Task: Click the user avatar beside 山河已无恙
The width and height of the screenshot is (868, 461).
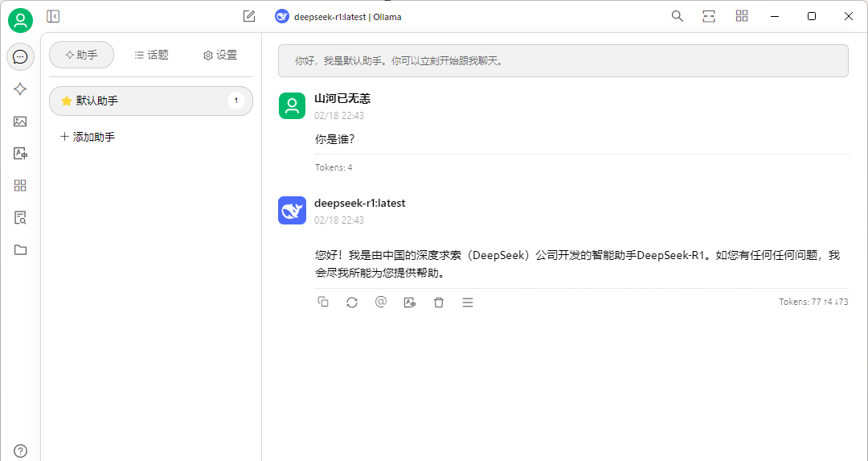Action: pyautogui.click(x=292, y=106)
